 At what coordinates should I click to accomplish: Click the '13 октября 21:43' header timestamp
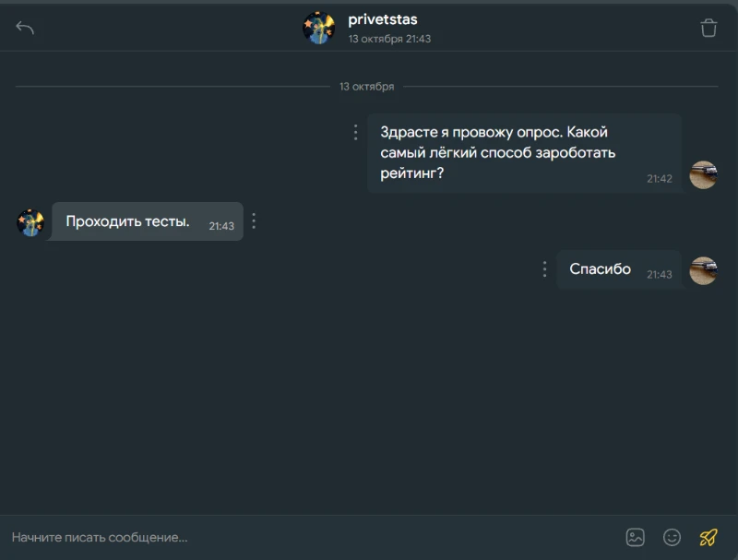tap(389, 39)
